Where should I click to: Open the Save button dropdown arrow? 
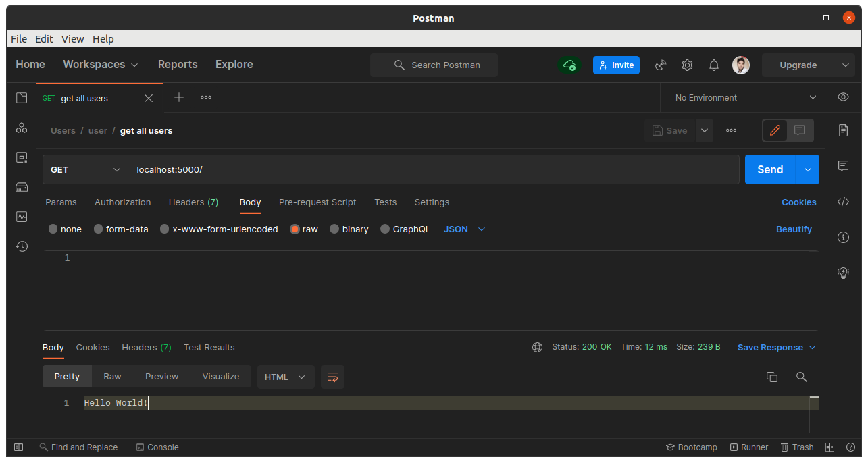coord(704,130)
